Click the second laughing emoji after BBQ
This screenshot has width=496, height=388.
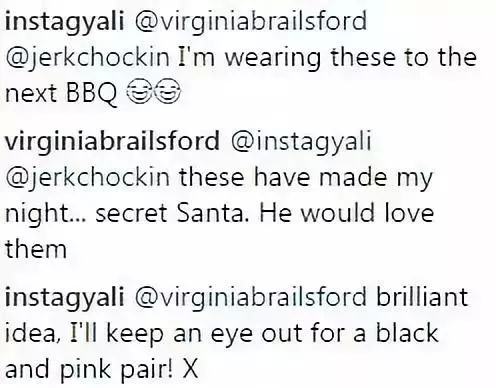(168, 92)
